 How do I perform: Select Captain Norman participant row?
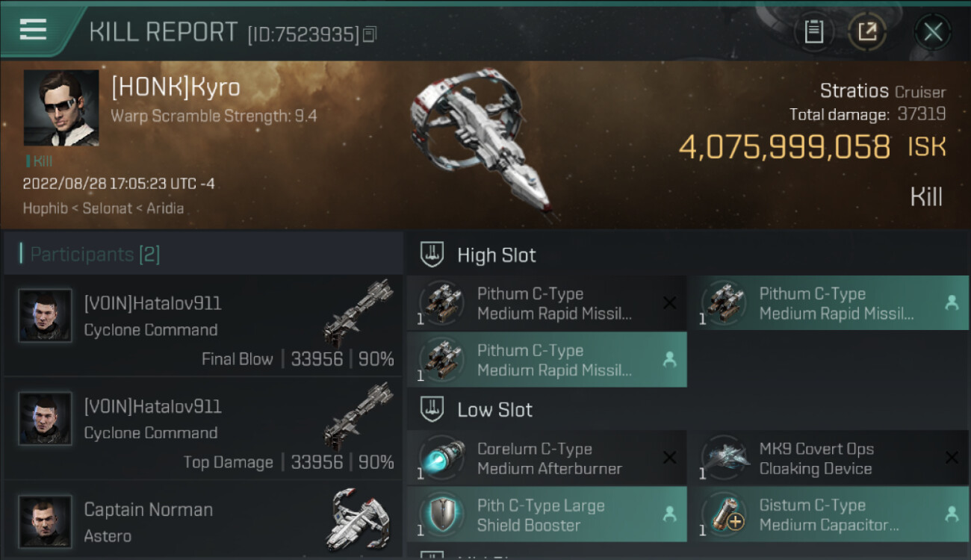[x=203, y=520]
